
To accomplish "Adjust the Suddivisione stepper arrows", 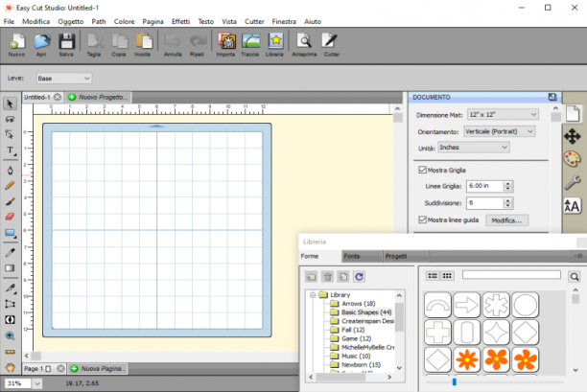I will coord(508,203).
